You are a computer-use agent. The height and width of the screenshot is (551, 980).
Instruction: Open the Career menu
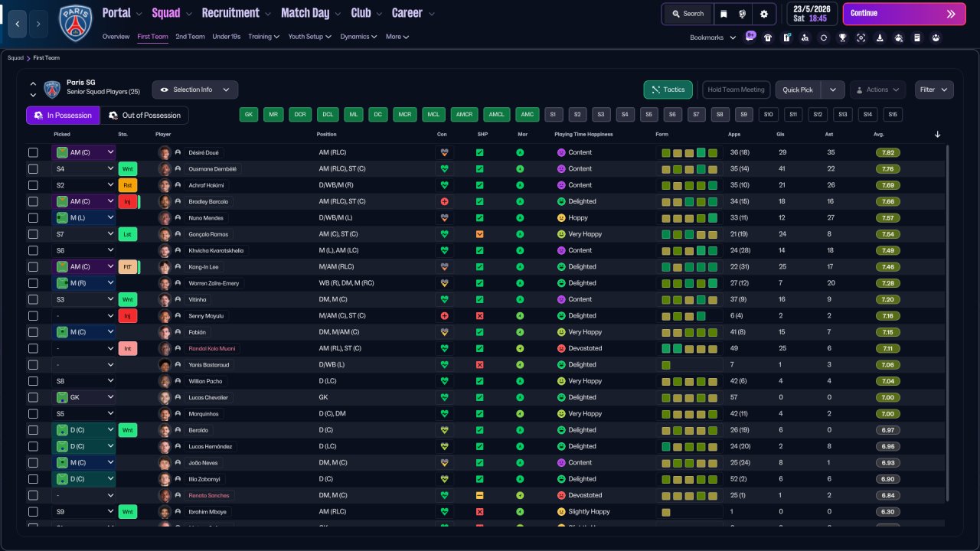point(413,13)
